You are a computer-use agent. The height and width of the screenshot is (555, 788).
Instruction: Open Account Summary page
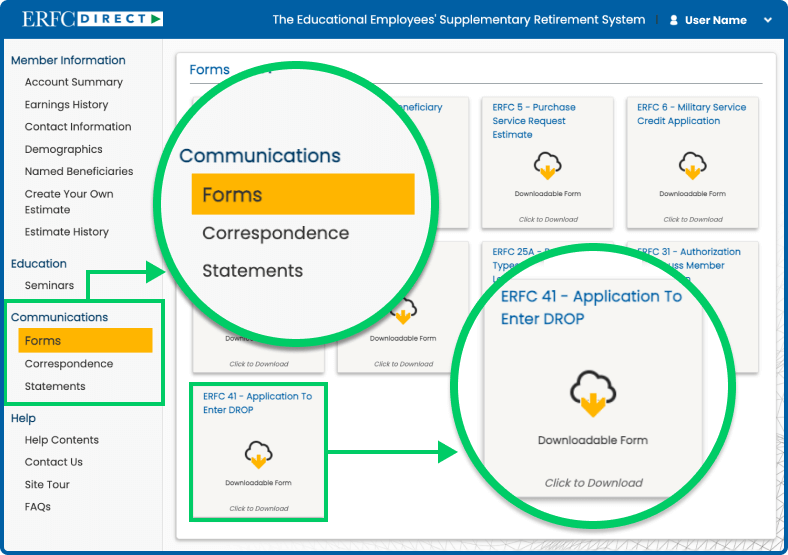(x=73, y=82)
